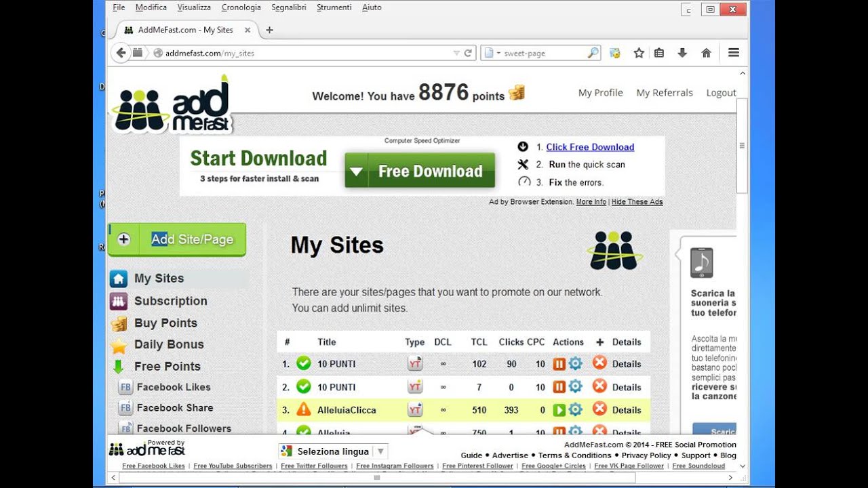Image resolution: width=868 pixels, height=488 pixels.
Task: Open the Visualizza menu
Action: click(x=194, y=7)
